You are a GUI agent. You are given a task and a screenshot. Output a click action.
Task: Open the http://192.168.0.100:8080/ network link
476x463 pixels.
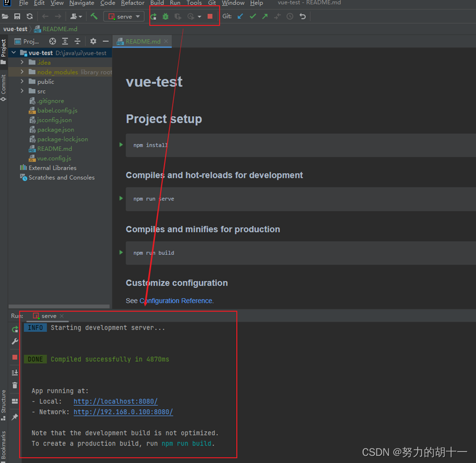[x=123, y=412]
